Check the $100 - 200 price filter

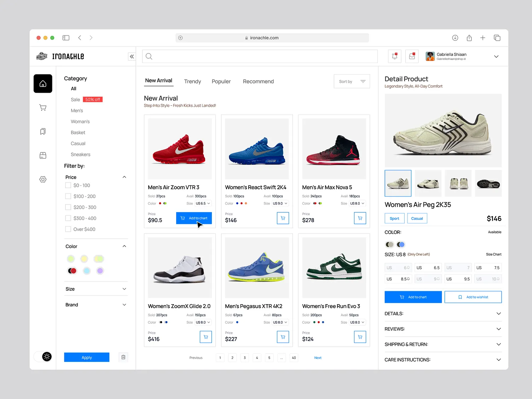click(x=68, y=196)
